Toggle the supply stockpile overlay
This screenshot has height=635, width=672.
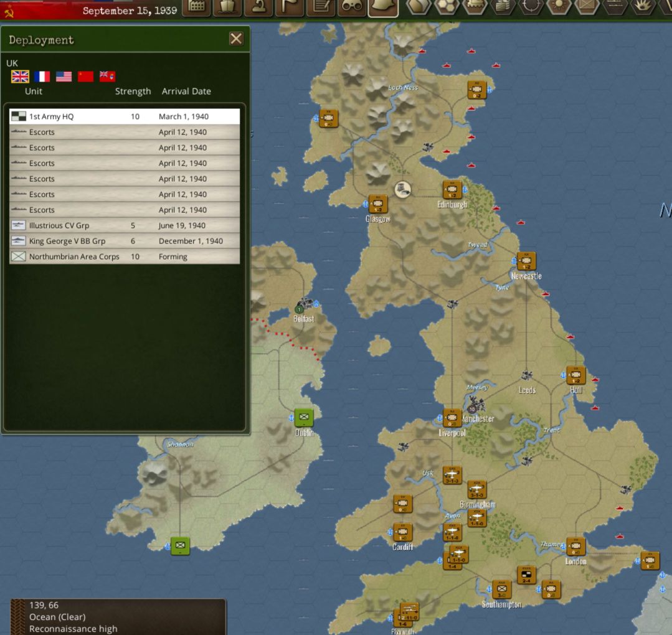[502, 7]
